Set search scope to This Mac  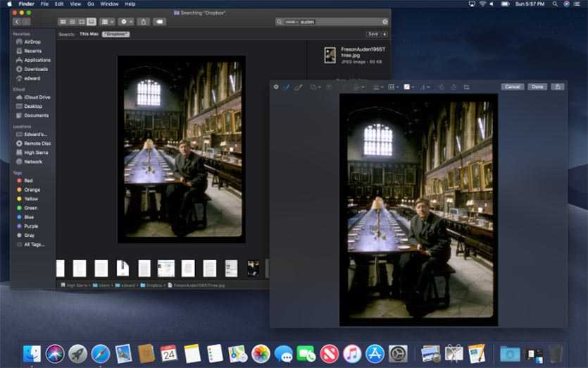(x=89, y=34)
